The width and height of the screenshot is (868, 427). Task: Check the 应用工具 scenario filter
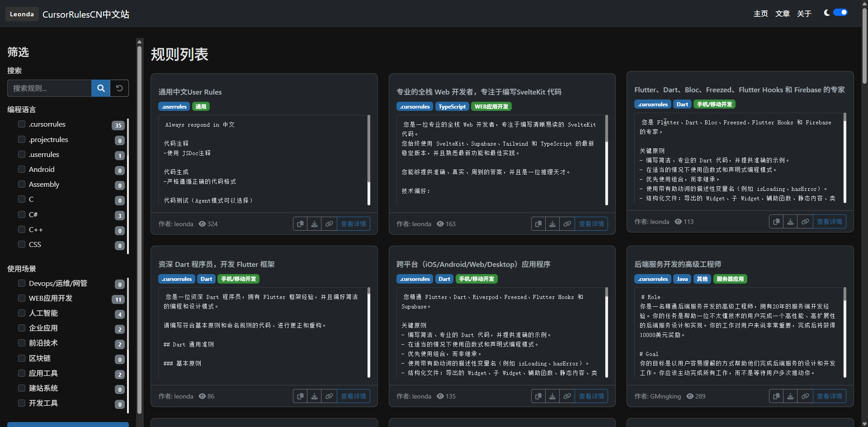click(22, 373)
